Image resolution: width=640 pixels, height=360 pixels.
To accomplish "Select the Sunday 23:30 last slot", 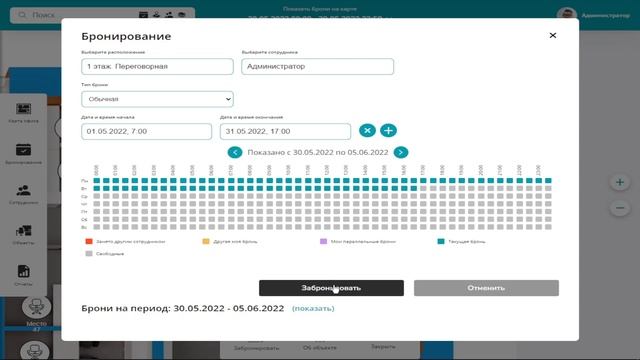I will click(x=548, y=227).
